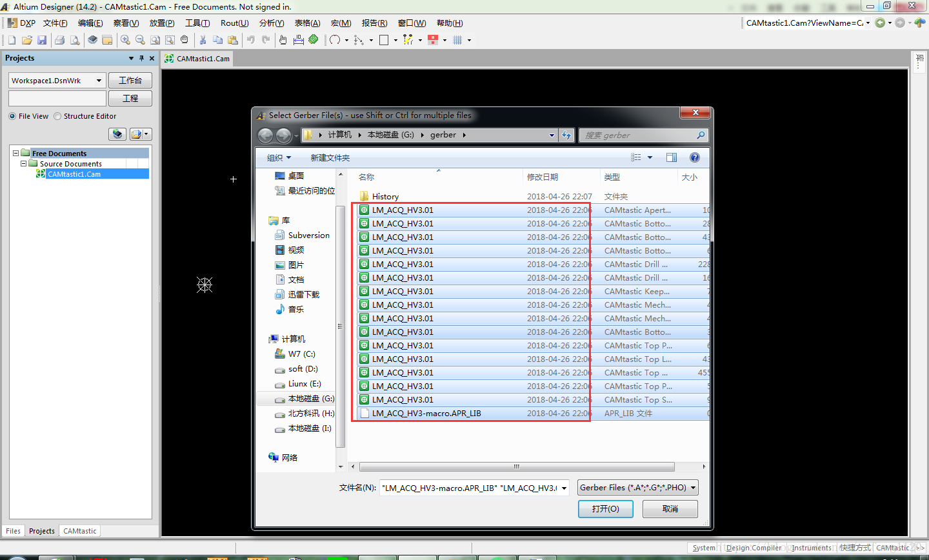The width and height of the screenshot is (929, 560).
Task: Select the File View radio button
Action: tap(12, 116)
